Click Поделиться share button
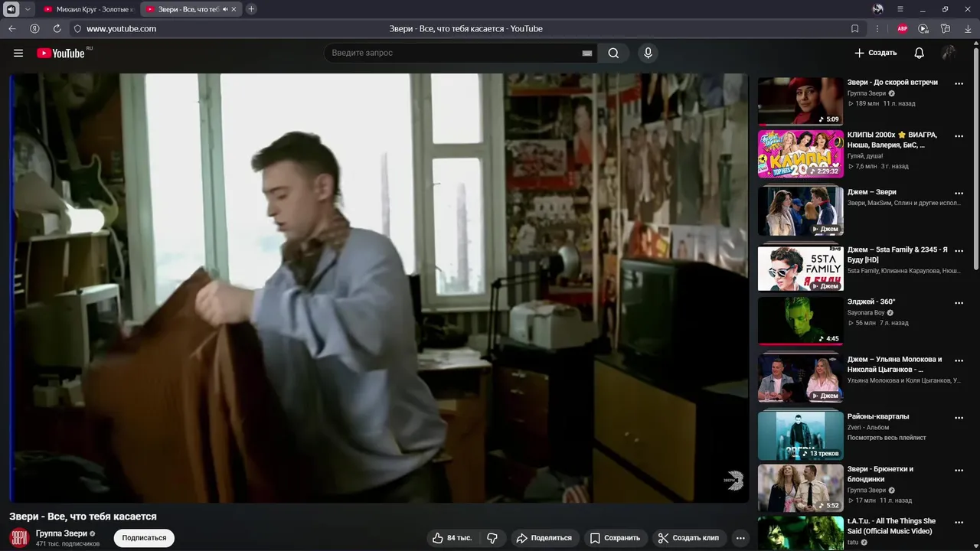Screen dimensions: 980x551 pos(544,538)
